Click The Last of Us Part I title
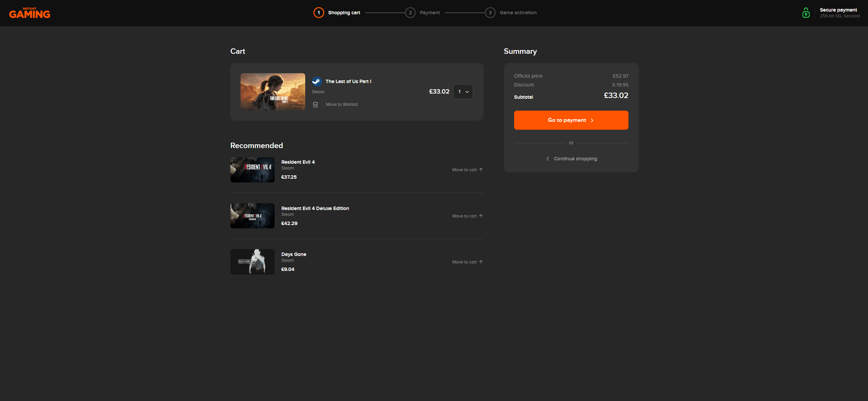Viewport: 868px width, 401px height. click(348, 81)
